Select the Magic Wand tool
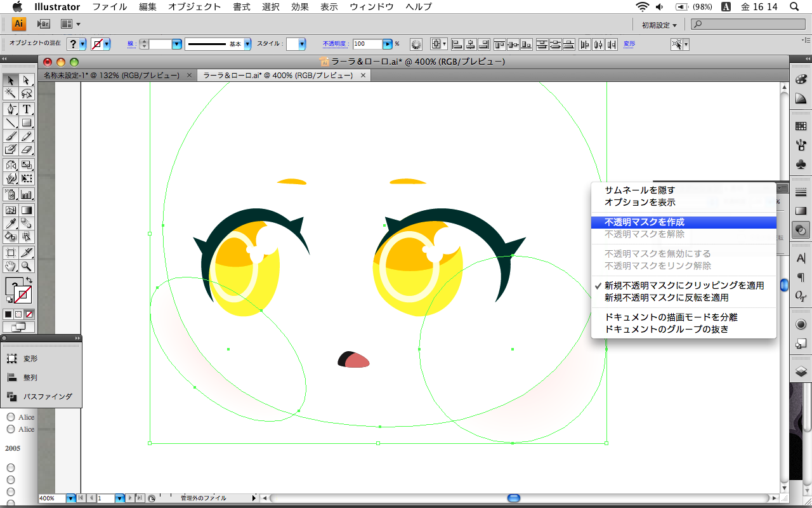 [11, 94]
